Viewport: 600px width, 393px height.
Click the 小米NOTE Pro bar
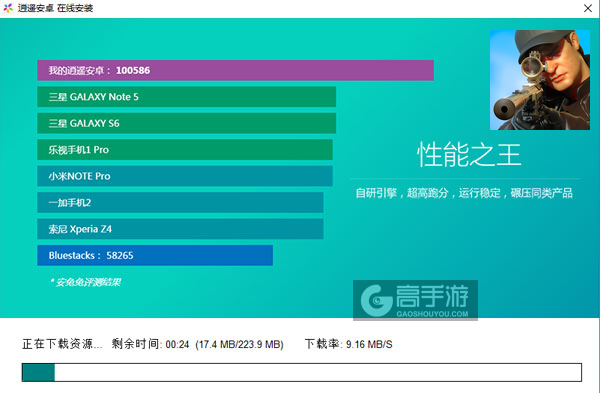[185, 176]
